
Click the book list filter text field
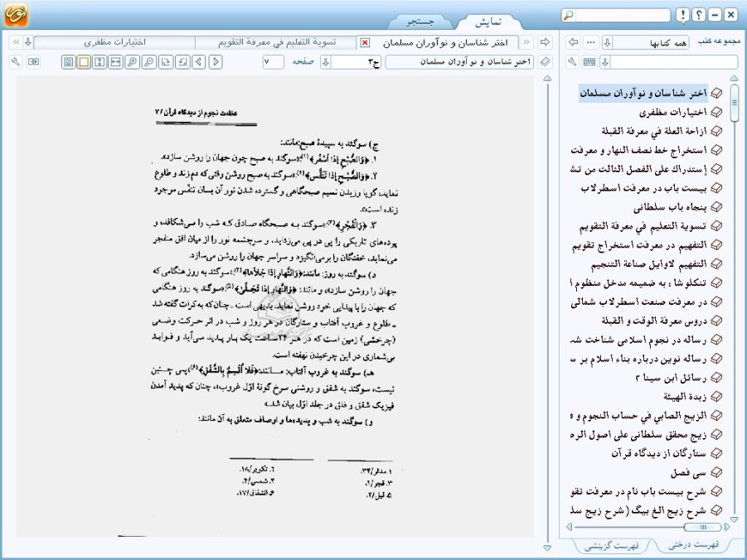coord(674,62)
